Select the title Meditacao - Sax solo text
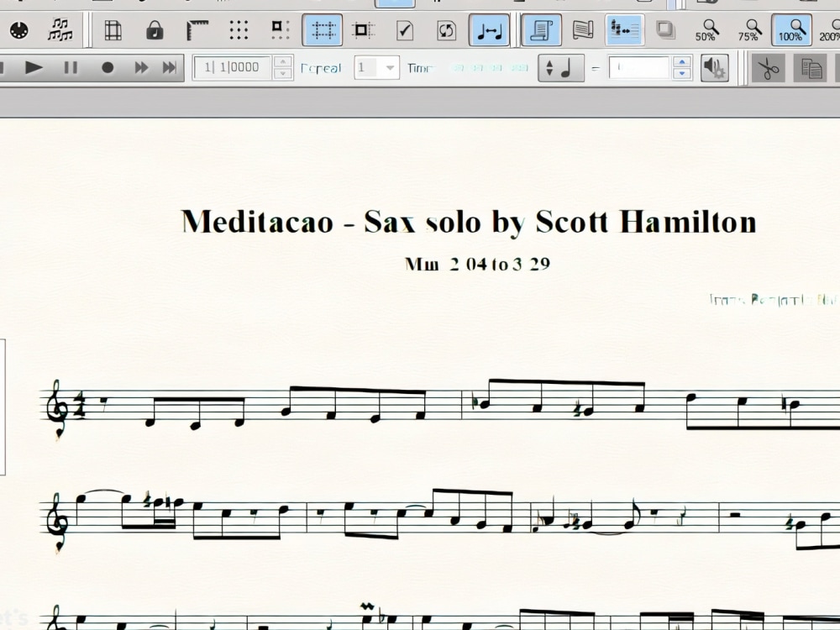840x630 pixels. point(470,221)
